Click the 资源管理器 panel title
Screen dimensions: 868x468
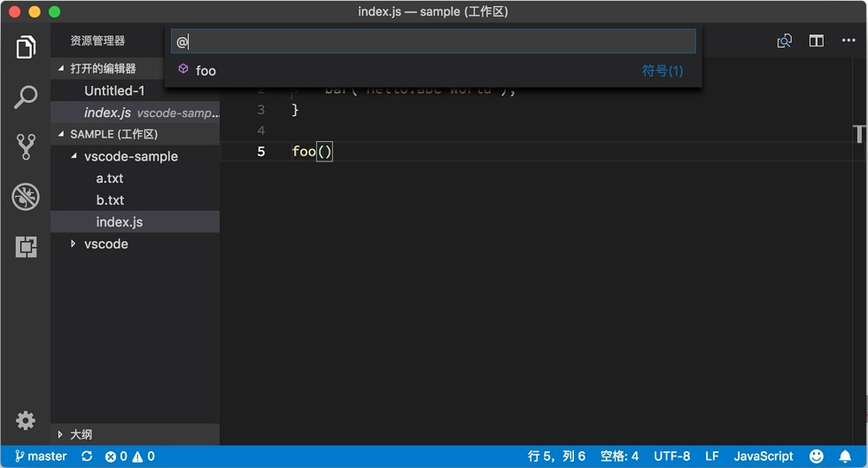tap(97, 41)
